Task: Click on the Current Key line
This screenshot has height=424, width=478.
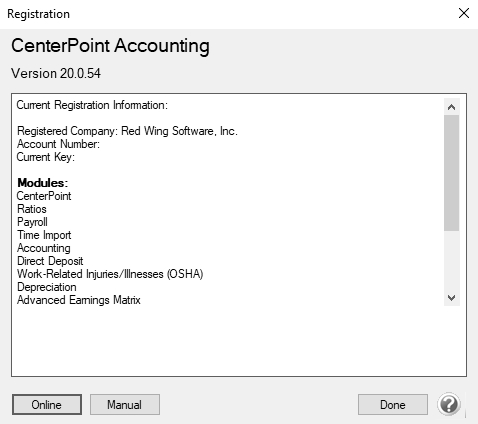Action: click(x=46, y=157)
